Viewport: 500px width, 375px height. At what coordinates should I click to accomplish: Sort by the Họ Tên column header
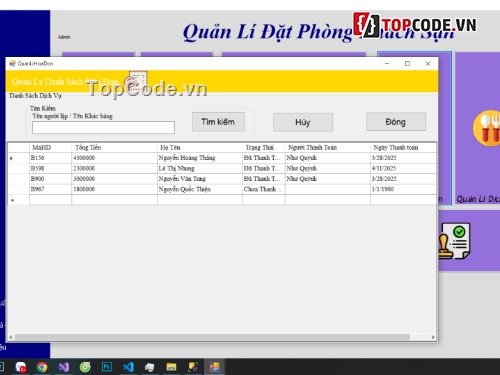point(200,147)
